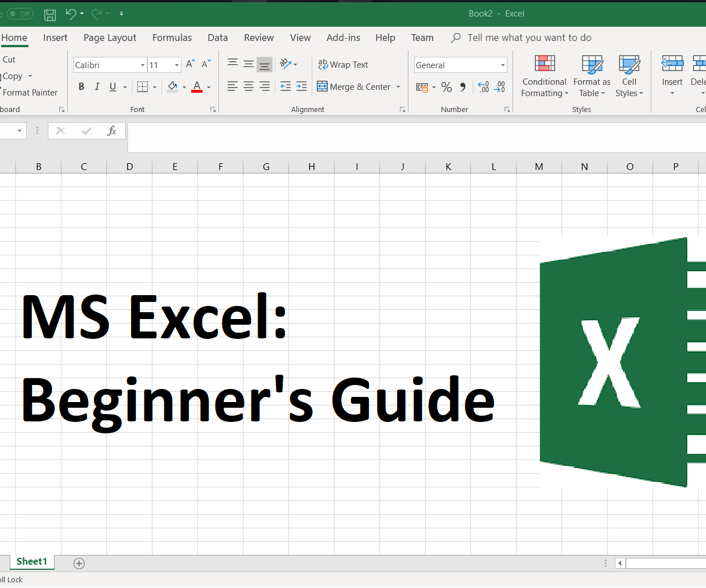Screen dimensions: 706x588
Task: Select Align Right icon
Action: coord(265,86)
